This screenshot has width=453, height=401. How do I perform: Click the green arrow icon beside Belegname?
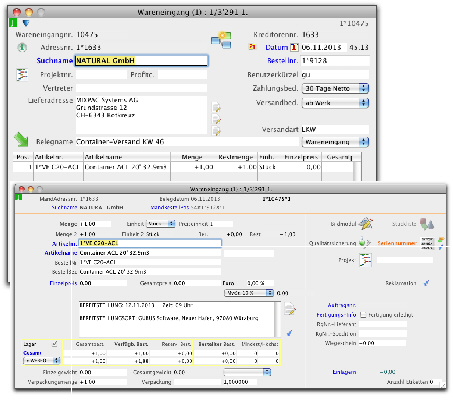click(x=21, y=140)
